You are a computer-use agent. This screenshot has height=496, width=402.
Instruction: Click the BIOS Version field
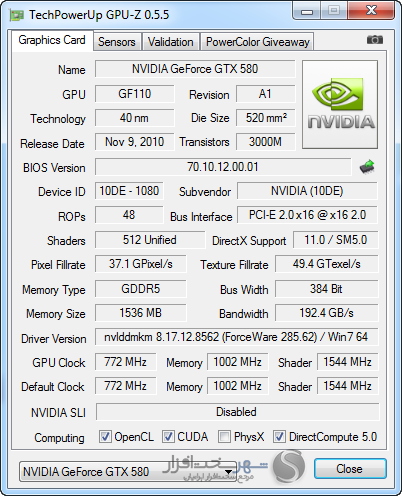(223, 167)
